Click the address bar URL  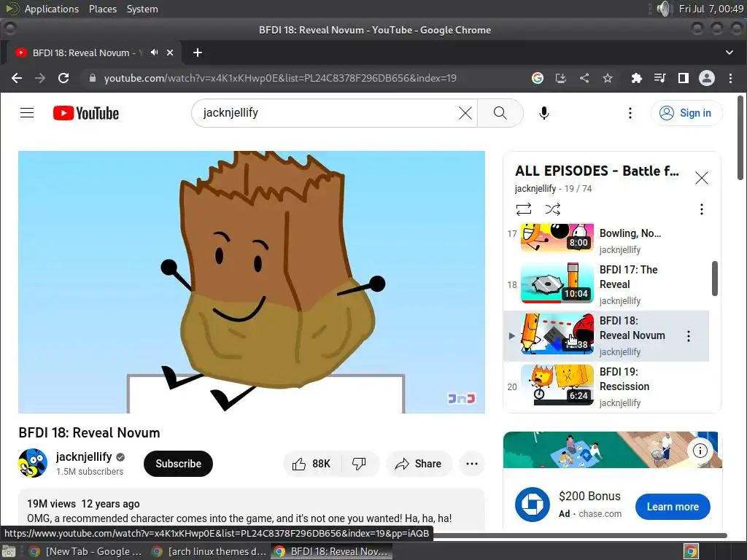[x=280, y=78]
